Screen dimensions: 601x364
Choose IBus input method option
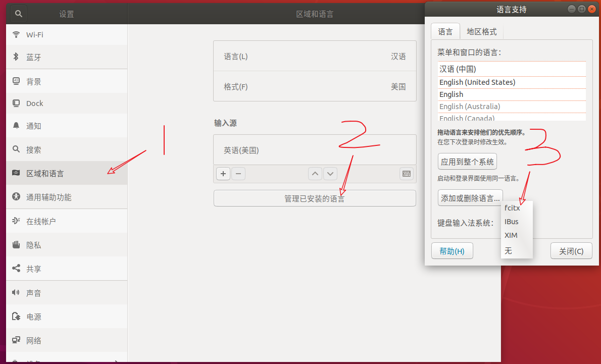517,222
